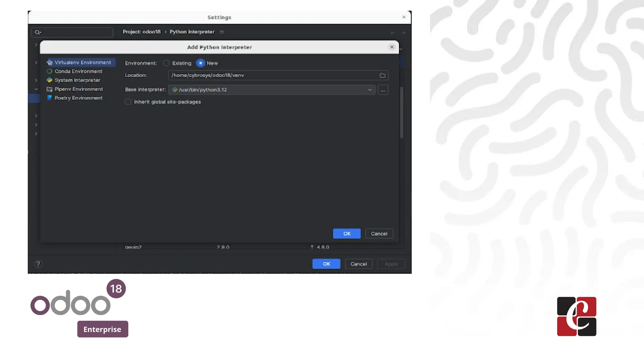
Task: Choose the System Interpreter python icon
Action: tap(49, 80)
